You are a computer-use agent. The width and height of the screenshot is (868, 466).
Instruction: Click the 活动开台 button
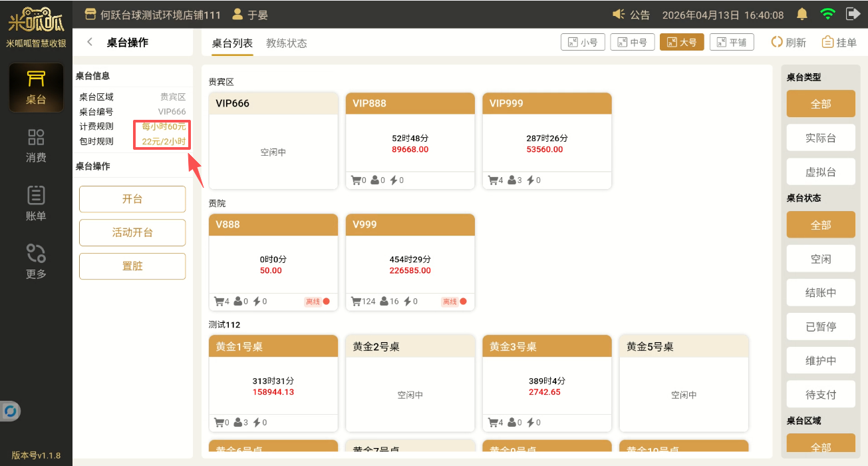tap(132, 232)
